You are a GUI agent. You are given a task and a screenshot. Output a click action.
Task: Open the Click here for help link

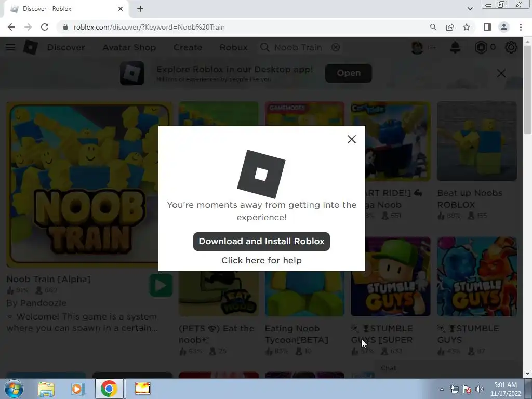point(261,260)
